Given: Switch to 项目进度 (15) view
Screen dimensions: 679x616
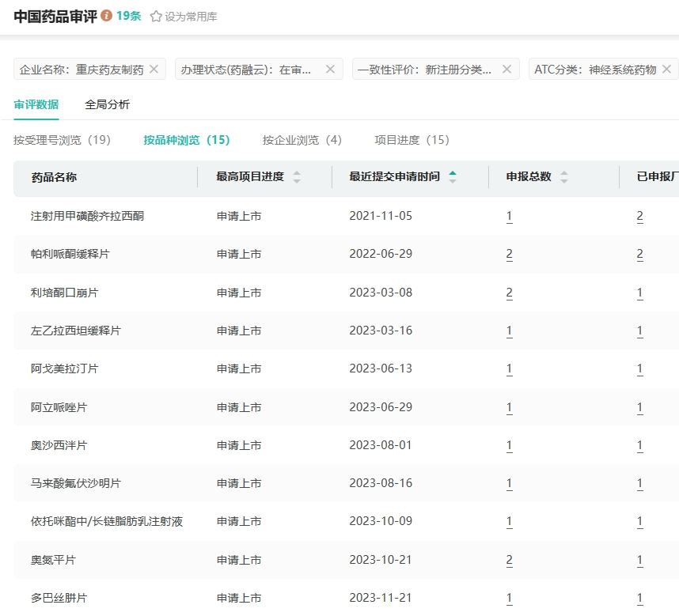Looking at the screenshot, I should (412, 140).
